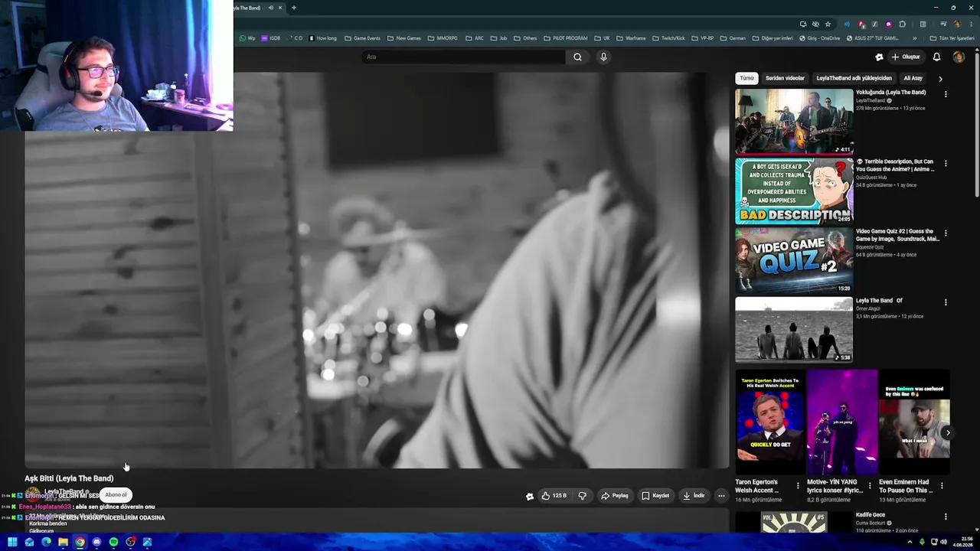Open more options for Leyla The Band Of video
This screenshot has width=980, height=551.
coord(946,302)
